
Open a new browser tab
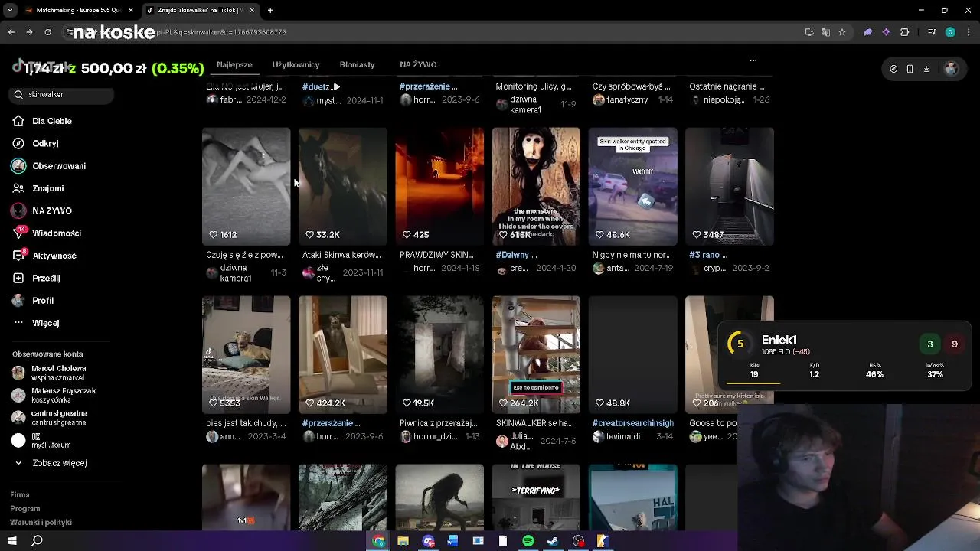pos(270,10)
